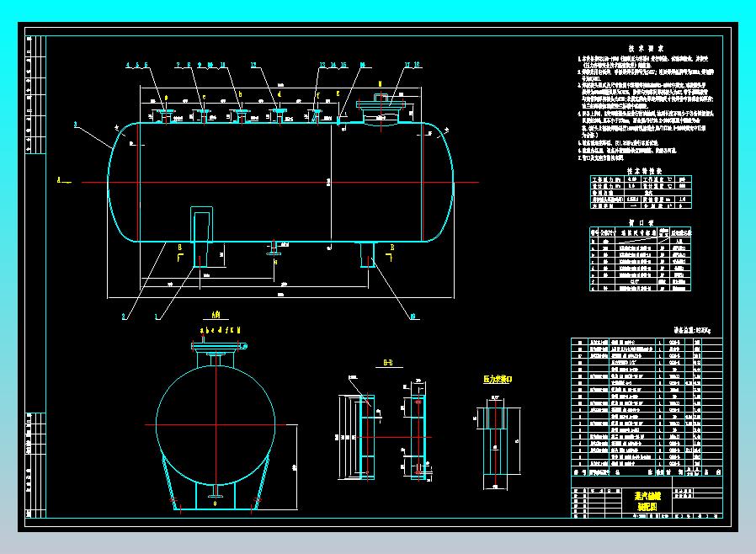Image resolution: width=756 pixels, height=554 pixels.
Task: Select the yellow 压力表接口 detail label
Action: click(498, 380)
